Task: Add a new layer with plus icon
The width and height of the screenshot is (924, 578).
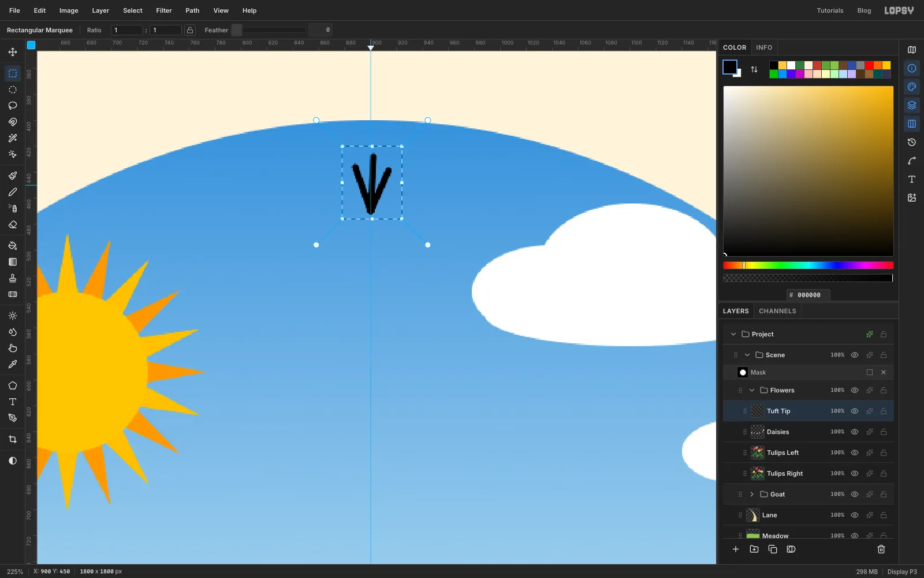Action: pos(736,549)
